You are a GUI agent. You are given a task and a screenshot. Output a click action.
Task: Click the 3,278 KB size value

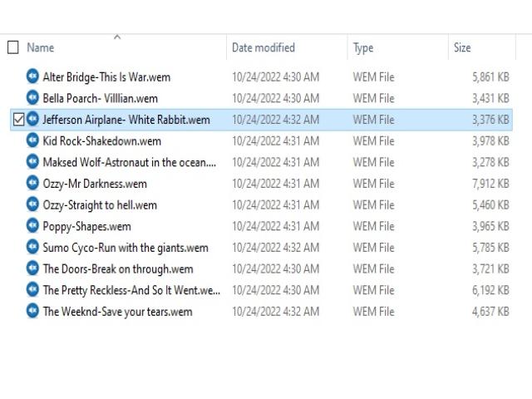pos(490,163)
